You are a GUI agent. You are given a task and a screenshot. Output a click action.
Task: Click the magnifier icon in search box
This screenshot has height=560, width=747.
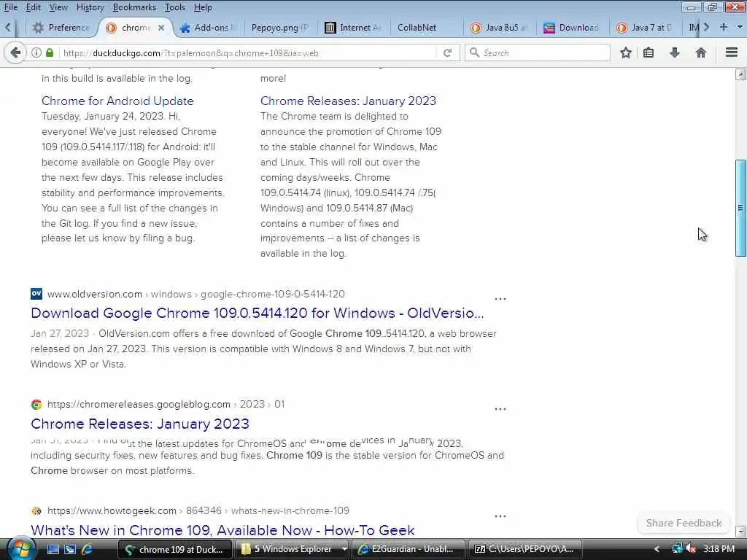coord(474,52)
